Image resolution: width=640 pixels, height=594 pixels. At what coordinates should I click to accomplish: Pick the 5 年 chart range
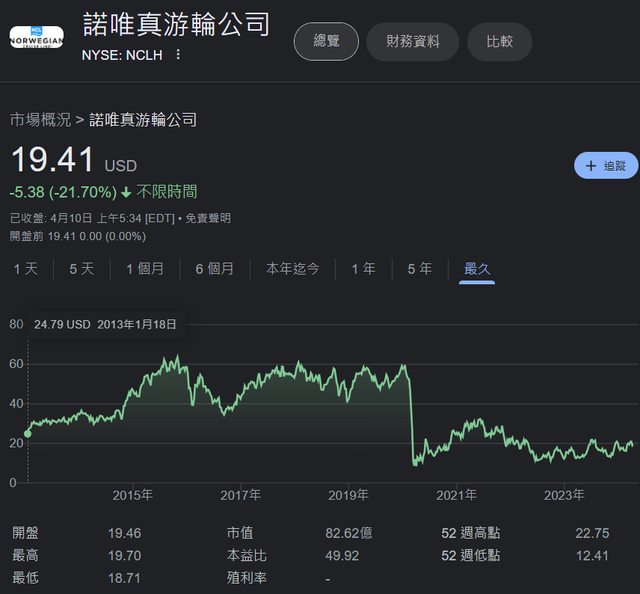click(419, 268)
